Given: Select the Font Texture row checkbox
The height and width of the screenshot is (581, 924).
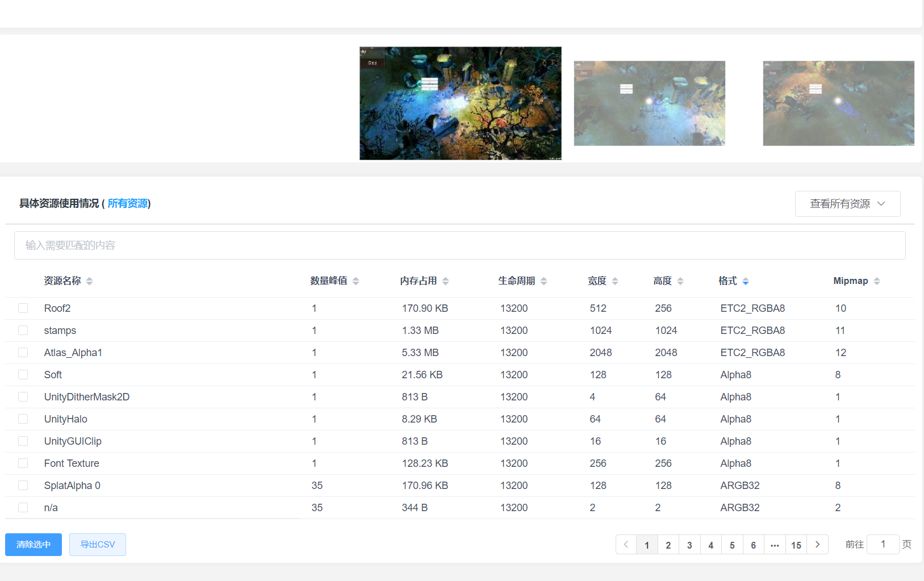Looking at the screenshot, I should click(x=23, y=463).
